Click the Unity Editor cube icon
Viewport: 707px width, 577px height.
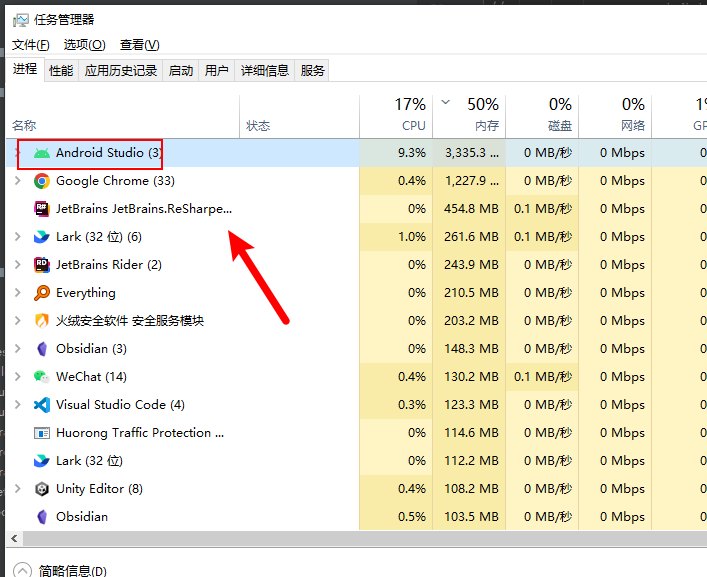click(x=42, y=489)
